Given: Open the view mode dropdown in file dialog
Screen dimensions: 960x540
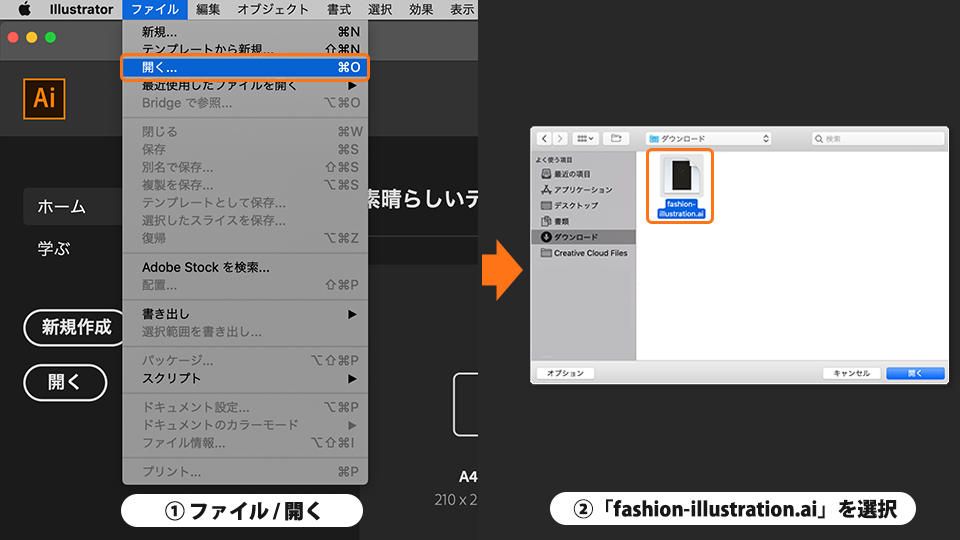Looking at the screenshot, I should [585, 139].
